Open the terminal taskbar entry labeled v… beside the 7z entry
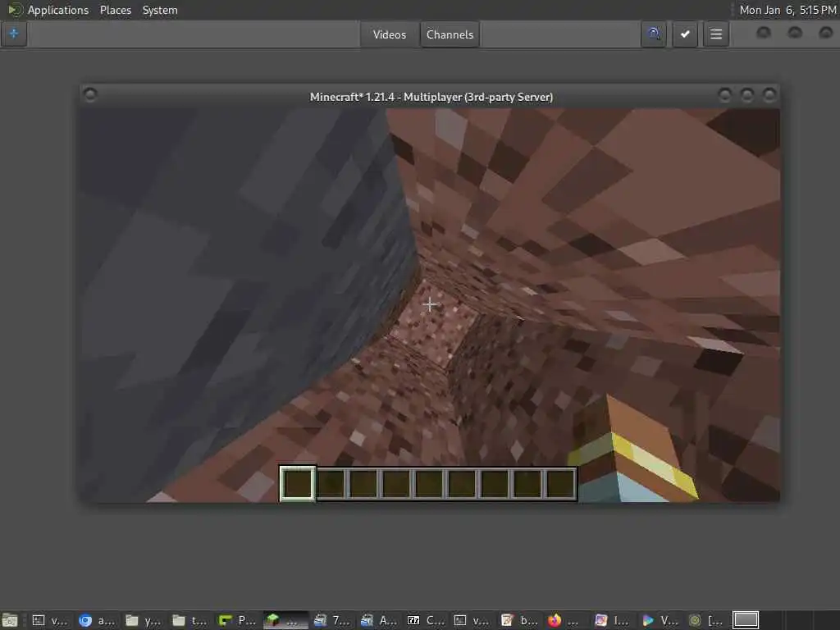Image resolution: width=840 pixels, height=630 pixels. (x=472, y=620)
